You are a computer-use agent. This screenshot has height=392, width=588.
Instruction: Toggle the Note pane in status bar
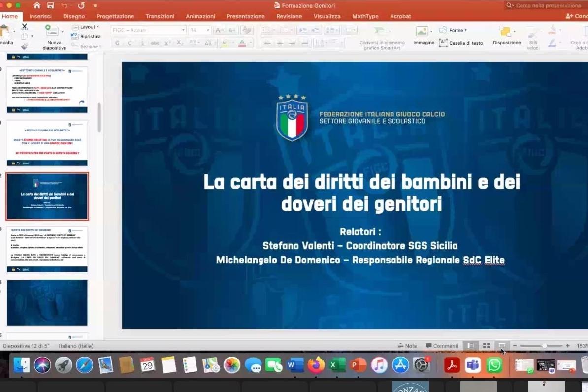click(407, 346)
